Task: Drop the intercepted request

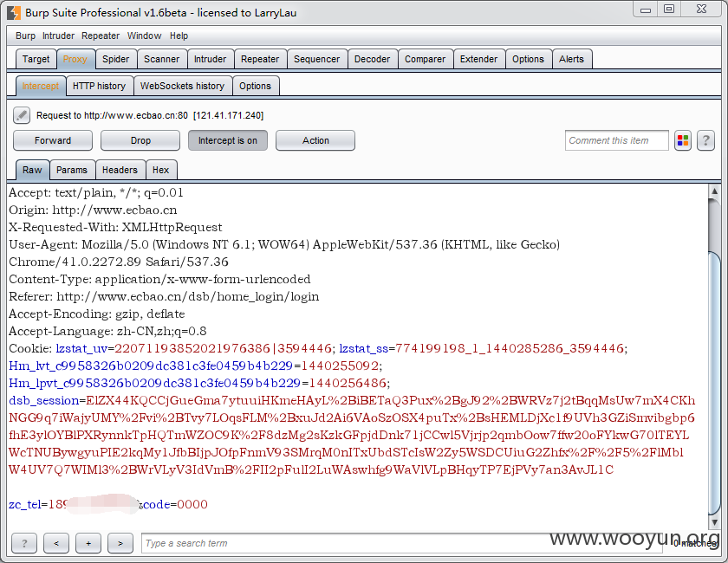Action: [x=140, y=140]
